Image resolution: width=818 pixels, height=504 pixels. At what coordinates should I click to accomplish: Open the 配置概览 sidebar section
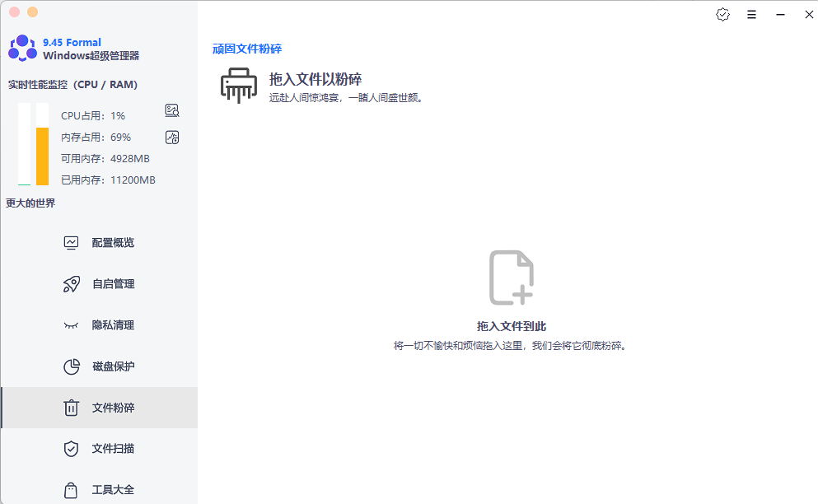[x=111, y=242]
